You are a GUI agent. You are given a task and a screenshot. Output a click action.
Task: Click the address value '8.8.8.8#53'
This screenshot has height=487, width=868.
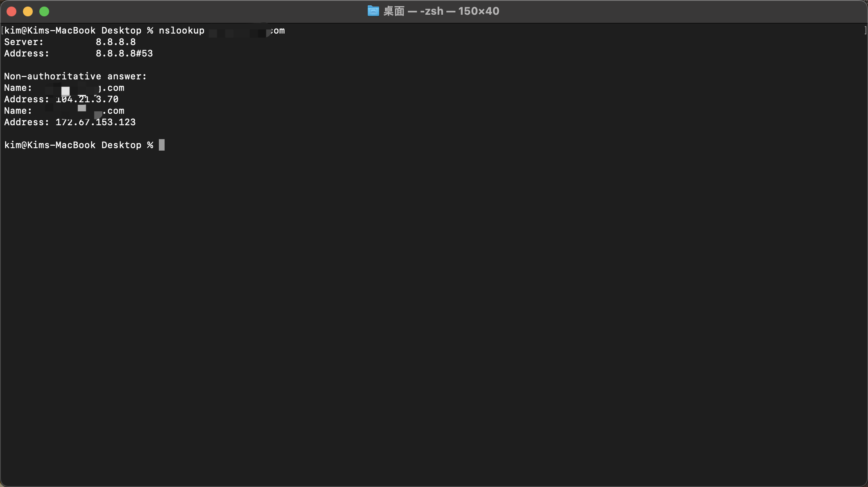[x=124, y=54]
